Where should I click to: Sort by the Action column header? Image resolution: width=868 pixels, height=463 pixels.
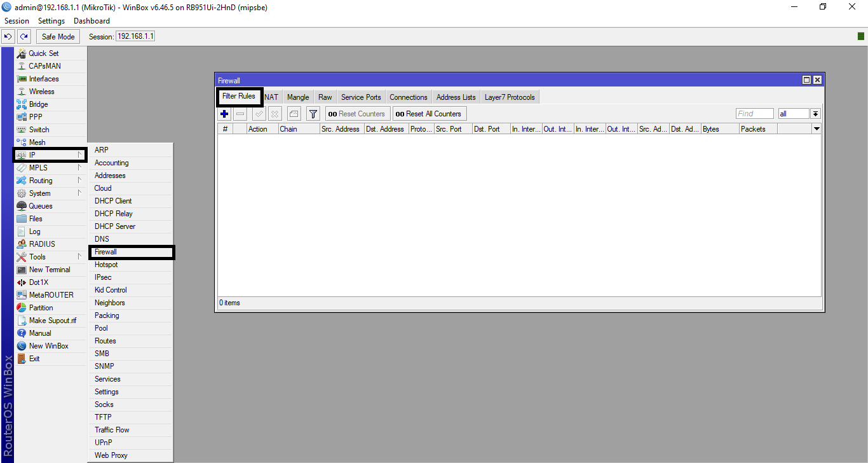coord(262,128)
